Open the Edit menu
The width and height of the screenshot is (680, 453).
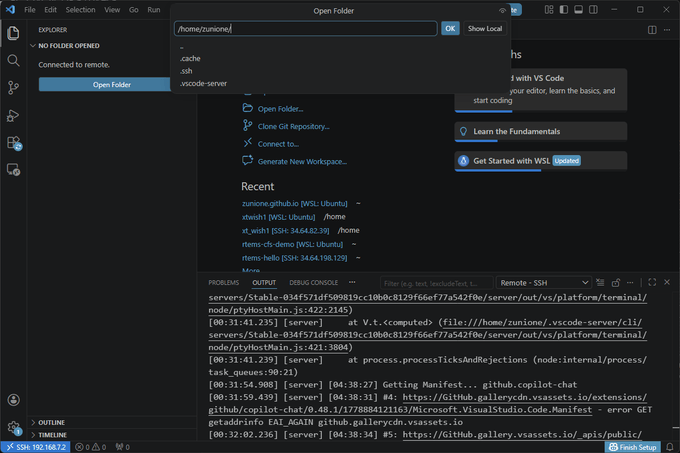point(50,10)
